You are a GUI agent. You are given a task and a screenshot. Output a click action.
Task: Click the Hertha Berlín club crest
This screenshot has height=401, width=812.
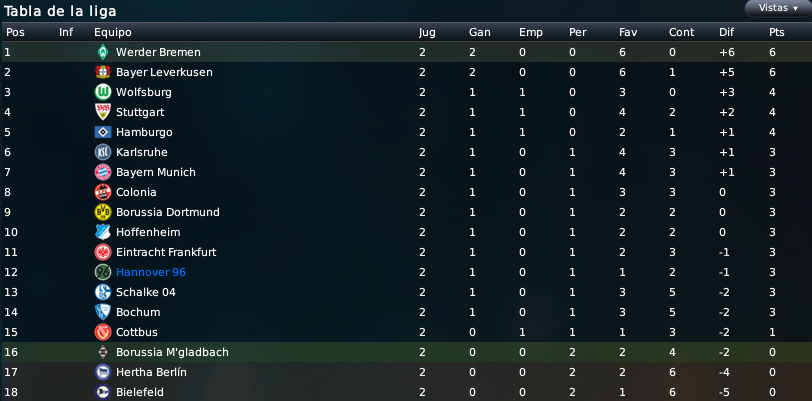103,372
